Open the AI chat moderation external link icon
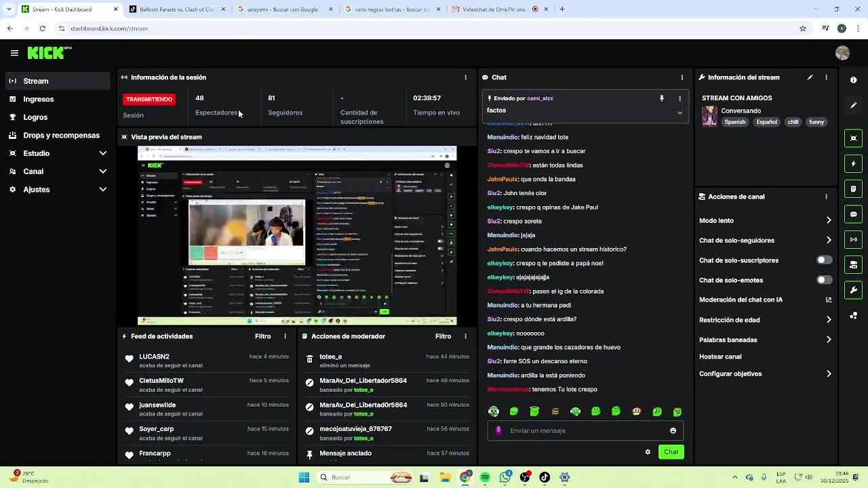Image resolution: width=868 pixels, height=488 pixels. coord(829,300)
